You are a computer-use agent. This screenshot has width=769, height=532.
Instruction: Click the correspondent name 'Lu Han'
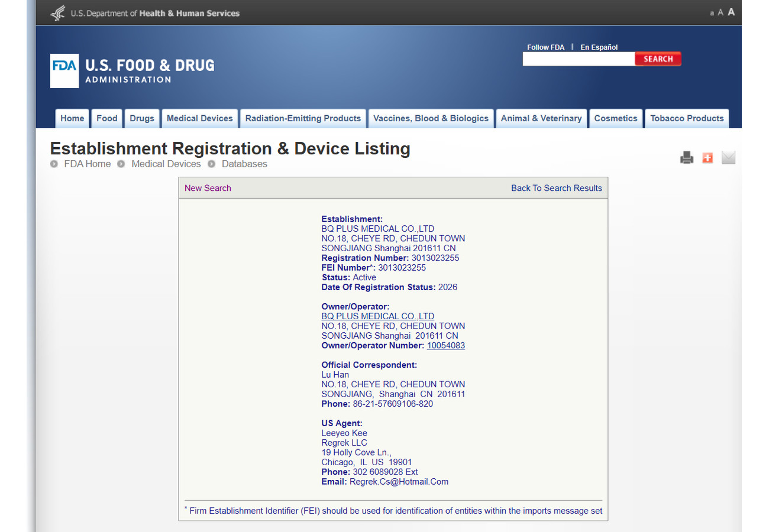tap(335, 375)
